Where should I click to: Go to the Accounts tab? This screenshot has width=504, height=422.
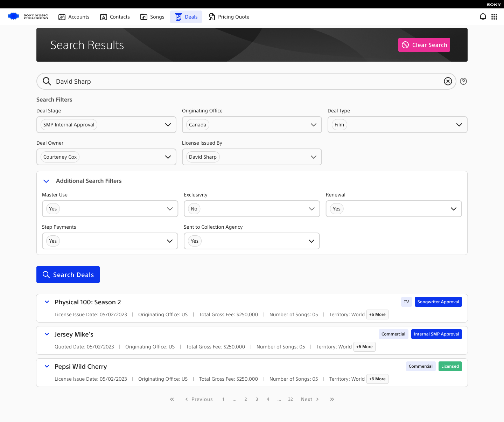[74, 17]
